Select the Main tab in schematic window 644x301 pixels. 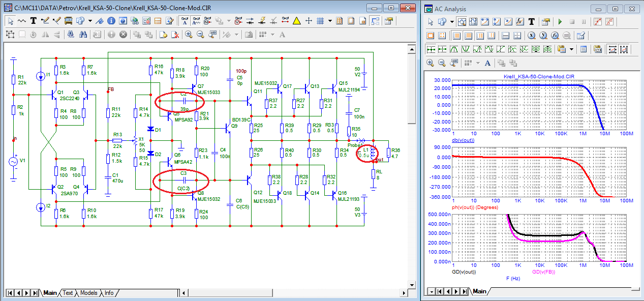click(x=50, y=293)
